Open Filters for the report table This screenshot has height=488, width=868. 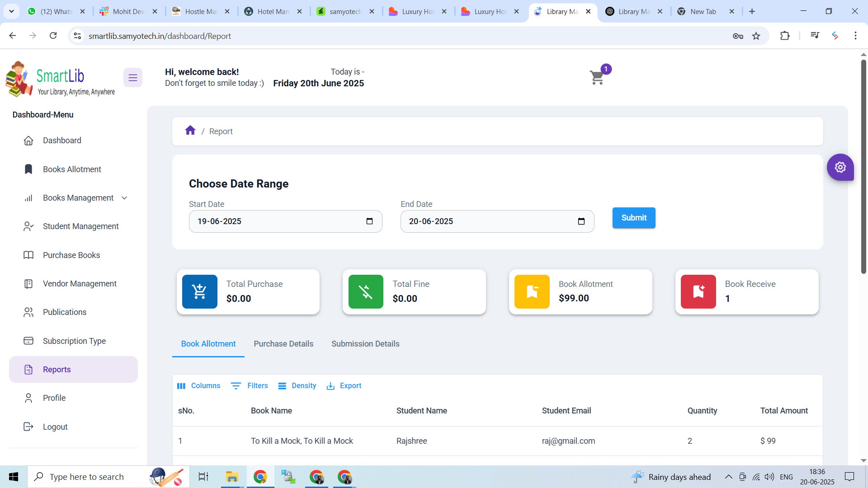click(249, 385)
